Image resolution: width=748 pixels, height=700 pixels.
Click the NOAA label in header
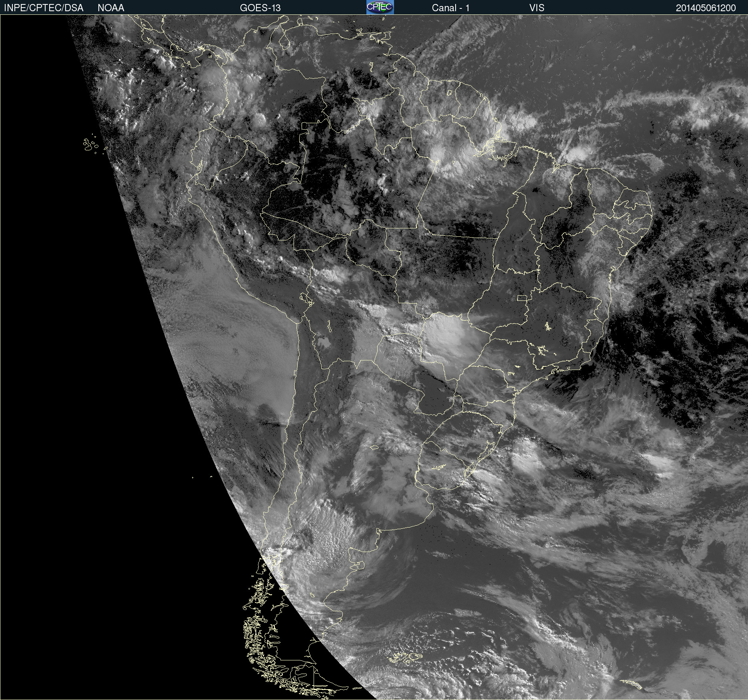coord(111,8)
